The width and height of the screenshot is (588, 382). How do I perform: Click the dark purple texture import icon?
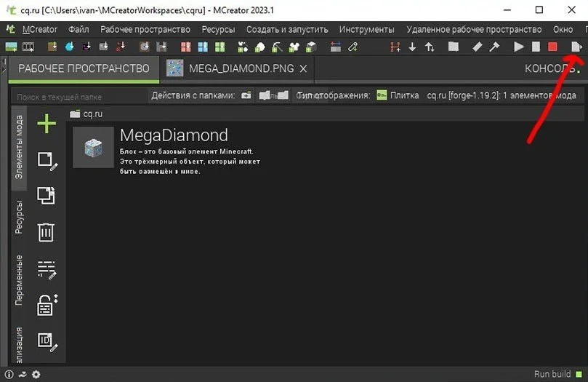pos(86,47)
